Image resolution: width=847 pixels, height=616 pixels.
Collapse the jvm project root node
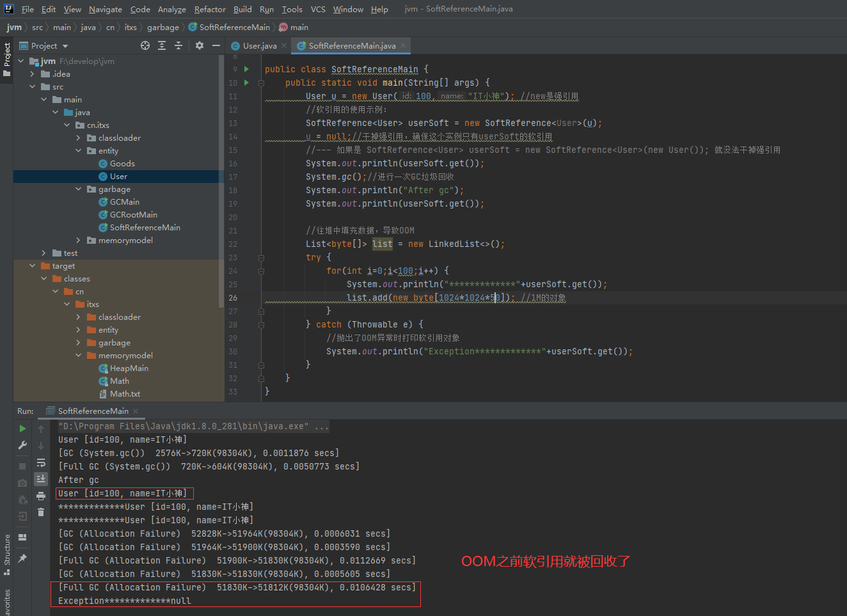(21, 61)
